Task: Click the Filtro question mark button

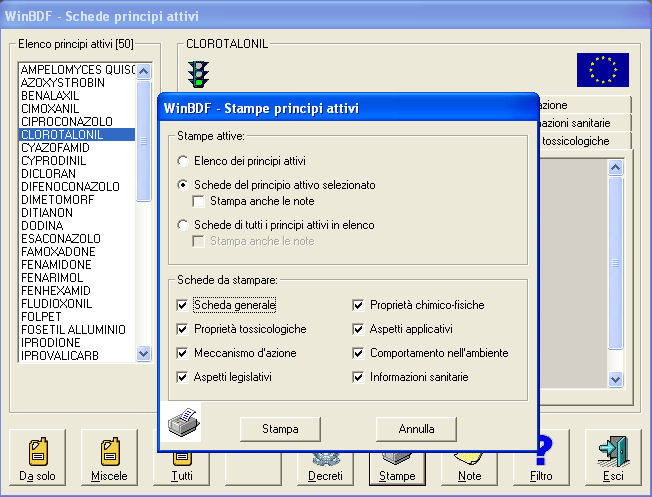Action: click(541, 457)
